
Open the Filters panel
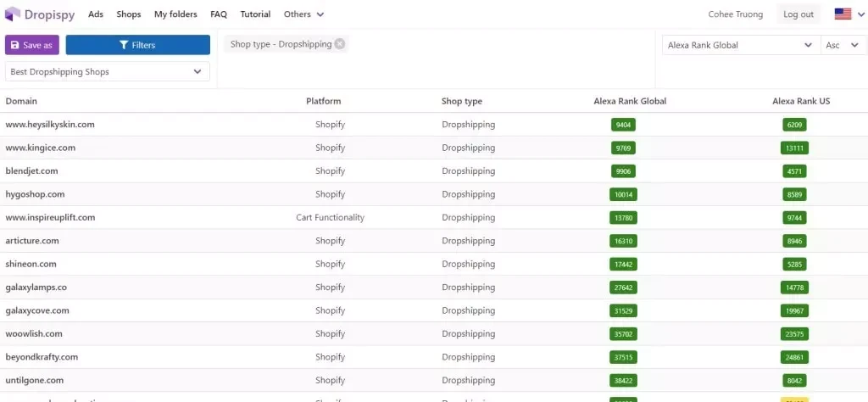(138, 45)
